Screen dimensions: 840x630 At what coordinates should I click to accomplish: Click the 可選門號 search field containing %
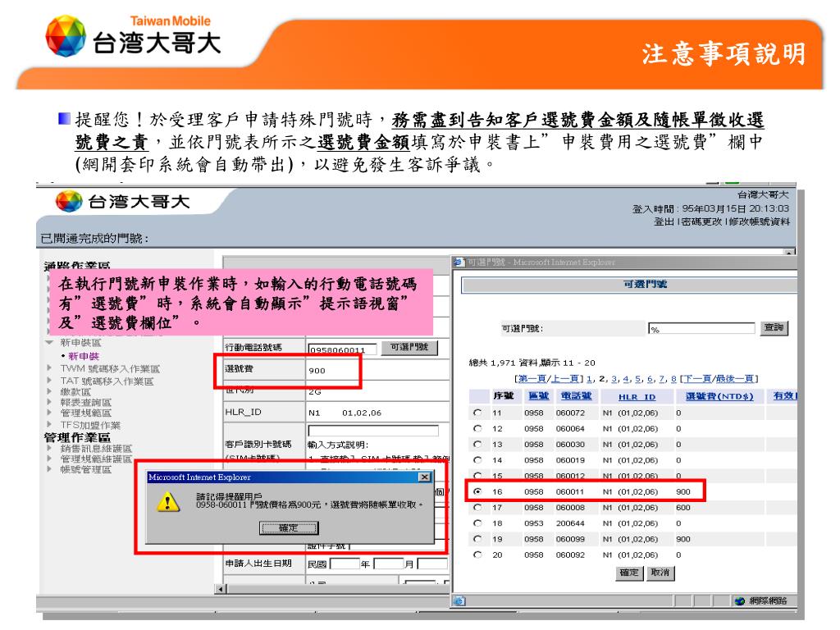(701, 328)
